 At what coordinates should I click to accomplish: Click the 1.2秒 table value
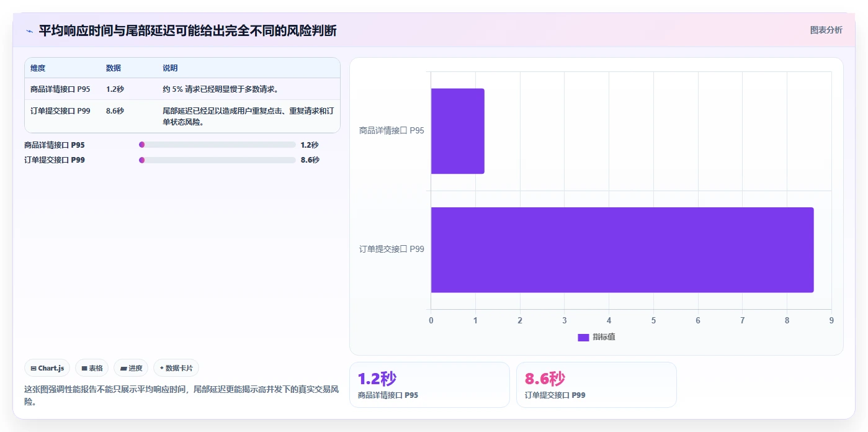(x=115, y=89)
